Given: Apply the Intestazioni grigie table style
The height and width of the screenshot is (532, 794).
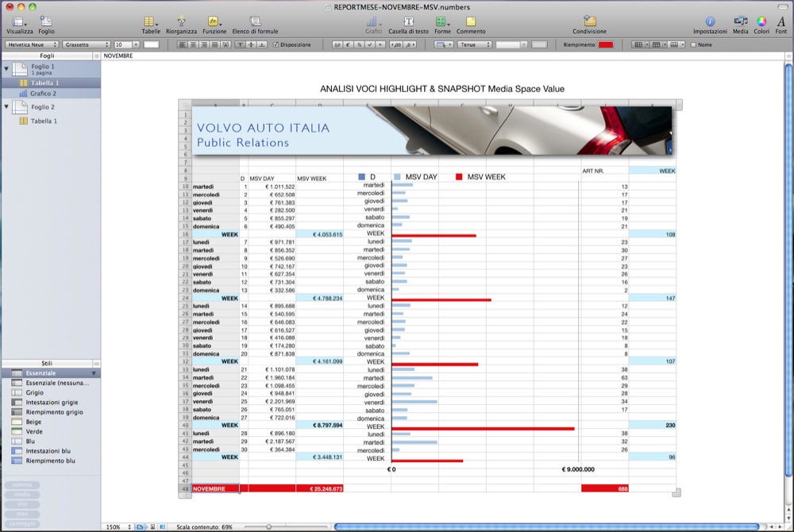Looking at the screenshot, I should [x=52, y=402].
